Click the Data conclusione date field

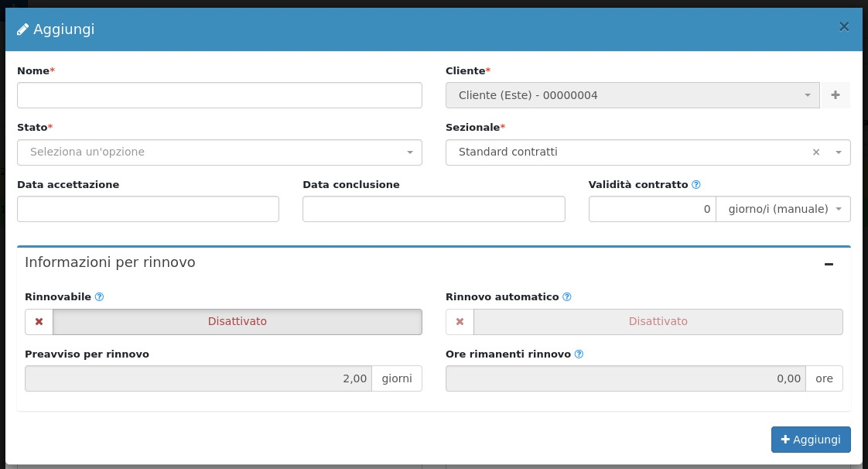(433, 209)
